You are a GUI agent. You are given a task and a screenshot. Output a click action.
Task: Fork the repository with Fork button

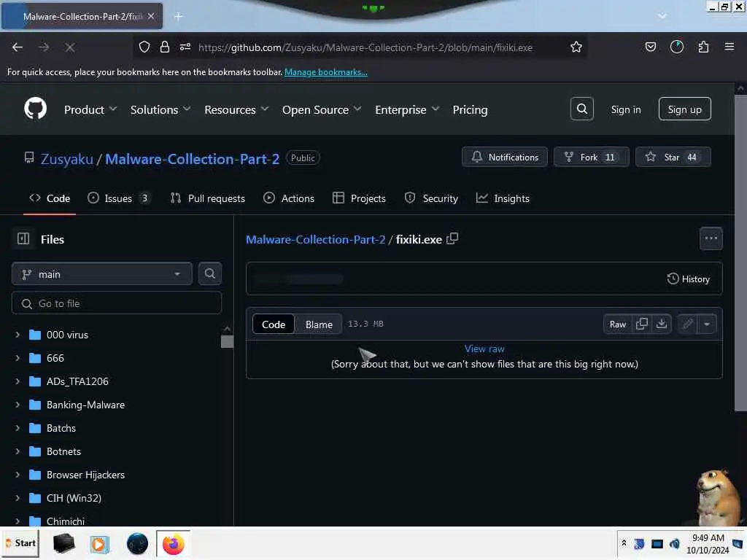point(591,157)
